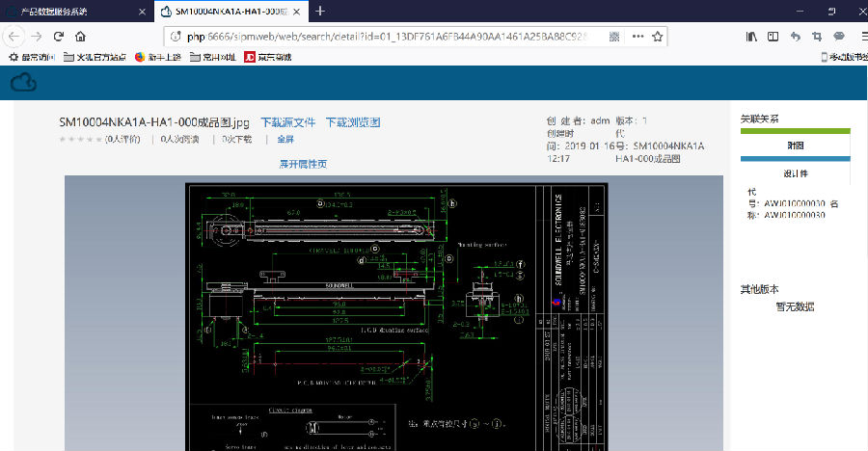Switch to the 产品数据服务系统 tab
This screenshot has width=868, height=451.
click(68, 12)
